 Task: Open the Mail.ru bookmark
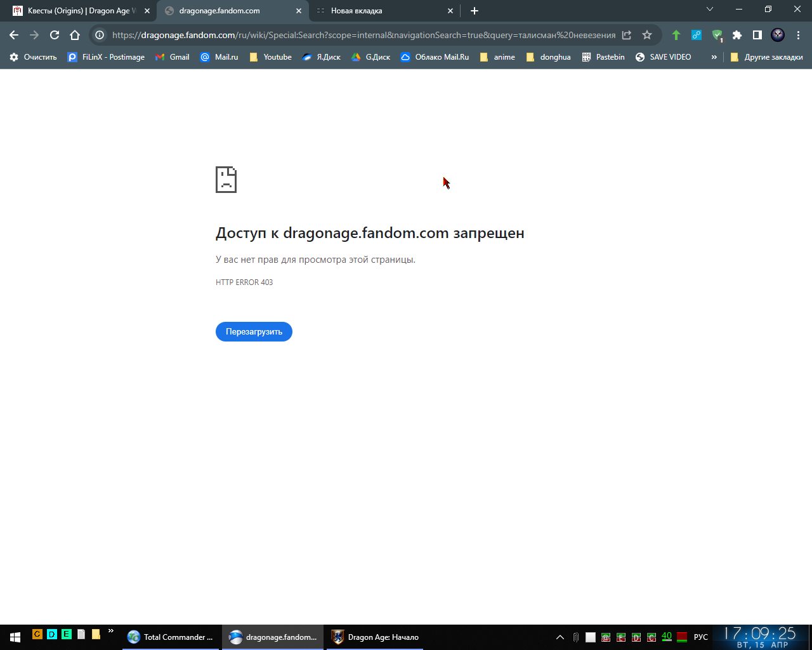pyautogui.click(x=219, y=57)
